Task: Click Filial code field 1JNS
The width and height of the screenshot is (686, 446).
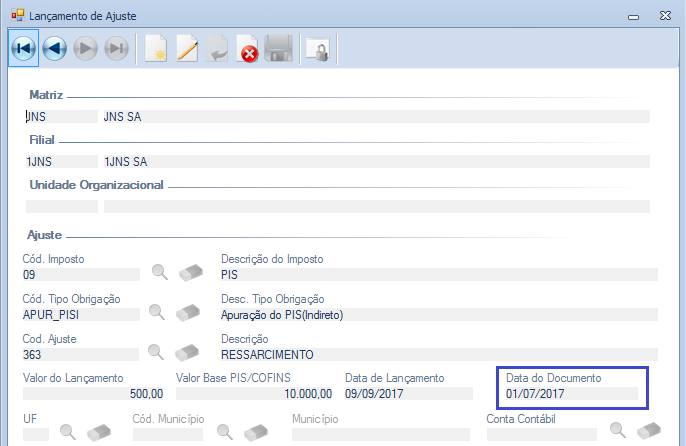Action: tap(62, 162)
